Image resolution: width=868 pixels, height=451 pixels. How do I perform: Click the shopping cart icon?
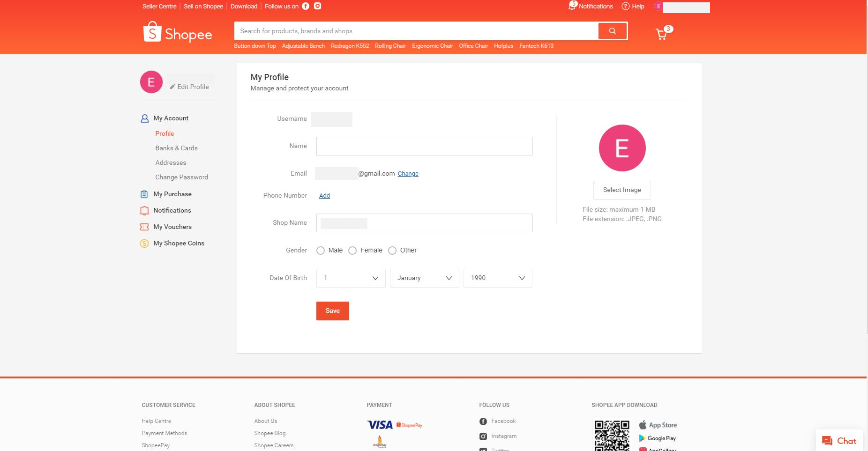pos(661,34)
